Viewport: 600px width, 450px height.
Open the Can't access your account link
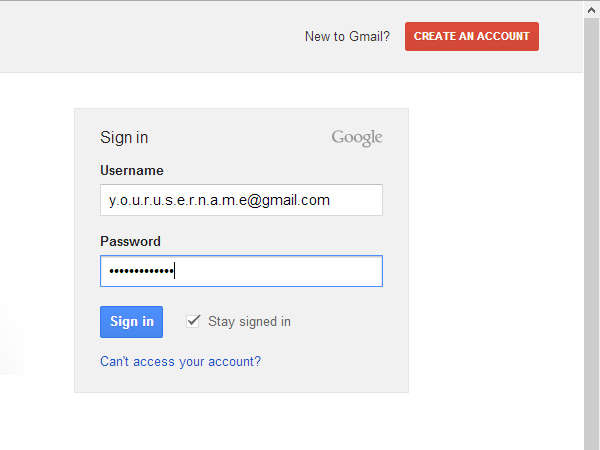pyautogui.click(x=180, y=362)
